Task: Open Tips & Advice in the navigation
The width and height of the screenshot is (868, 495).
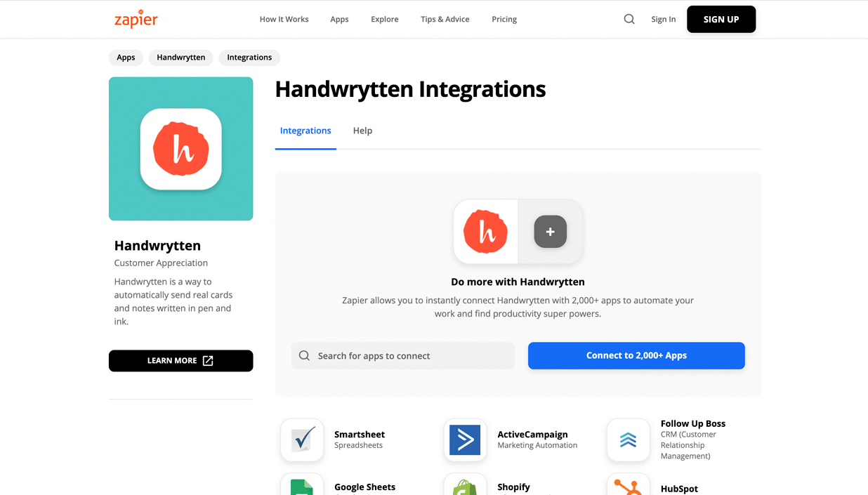Action: coord(445,19)
